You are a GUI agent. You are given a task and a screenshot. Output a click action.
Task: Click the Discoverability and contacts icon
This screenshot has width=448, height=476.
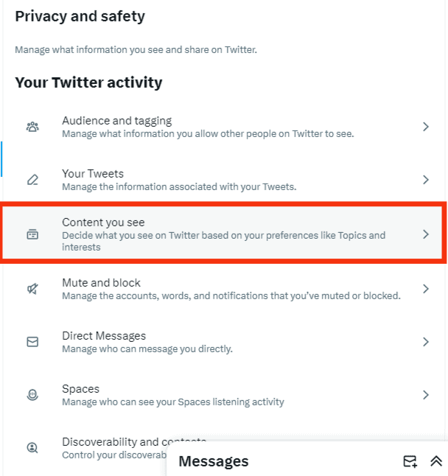click(x=32, y=447)
